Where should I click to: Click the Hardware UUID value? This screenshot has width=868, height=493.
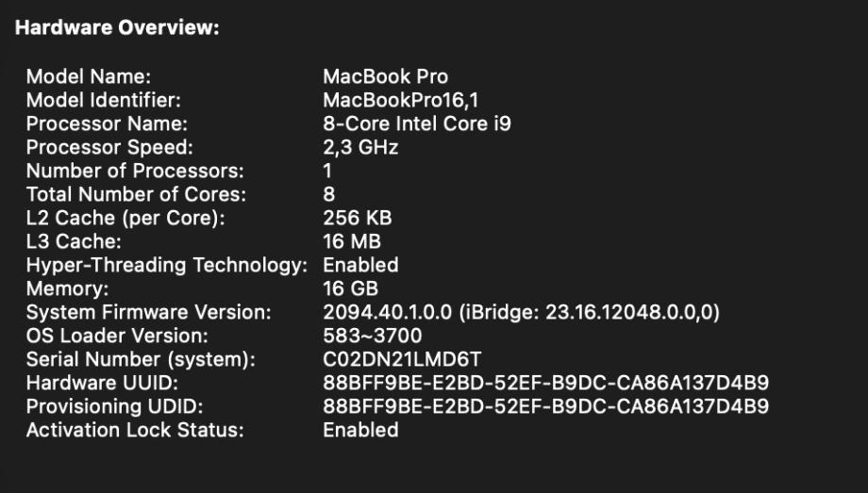point(545,383)
